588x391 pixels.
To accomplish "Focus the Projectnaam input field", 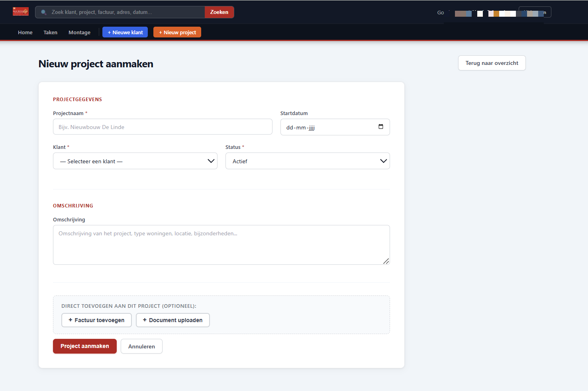I will (x=163, y=127).
